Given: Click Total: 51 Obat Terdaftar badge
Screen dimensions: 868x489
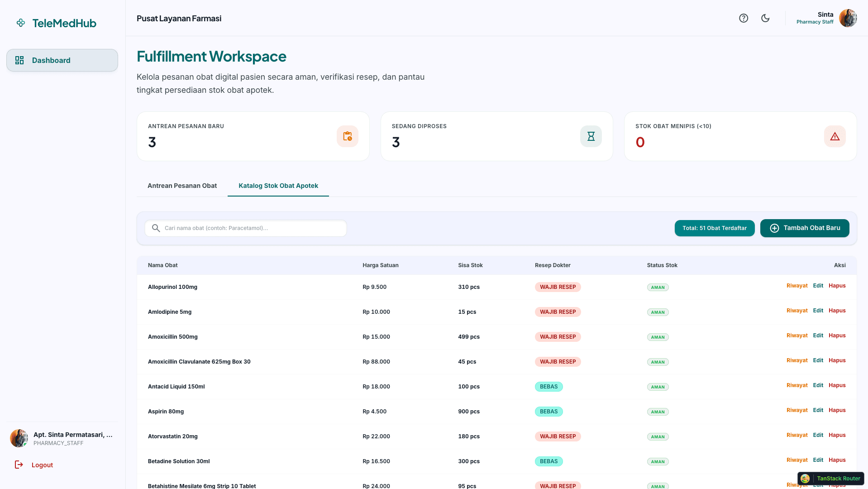Looking at the screenshot, I should [x=715, y=228].
